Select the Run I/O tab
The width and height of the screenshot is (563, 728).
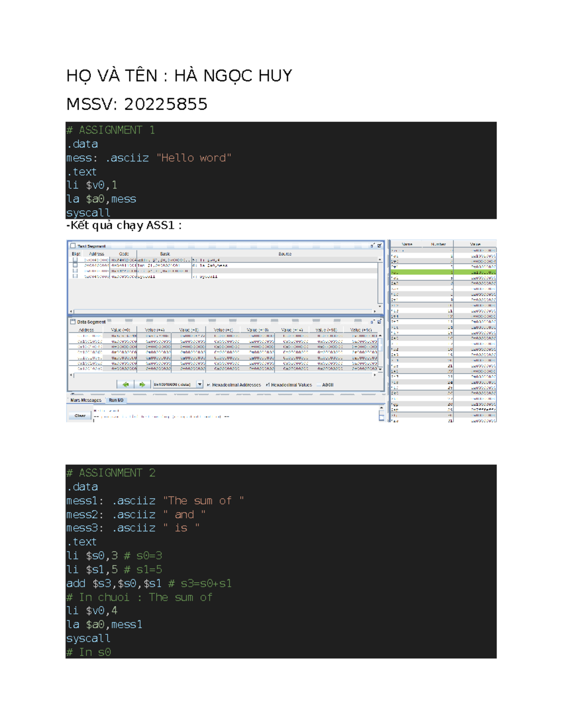116,399
